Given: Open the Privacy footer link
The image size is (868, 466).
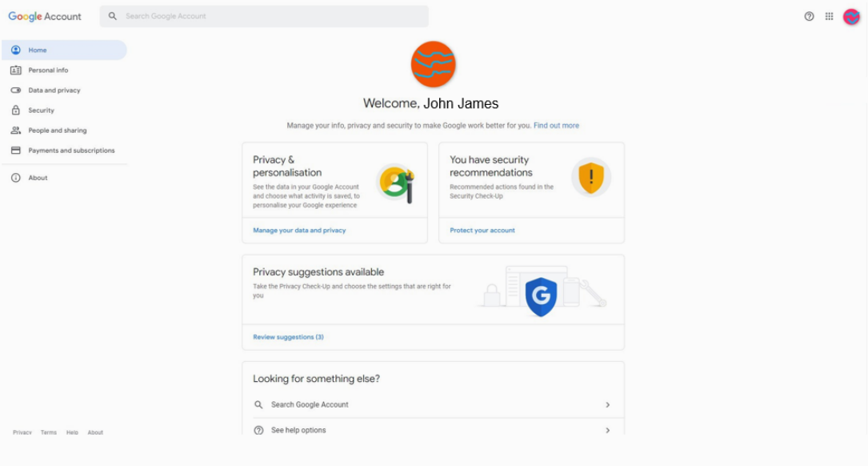Looking at the screenshot, I should coord(22,432).
